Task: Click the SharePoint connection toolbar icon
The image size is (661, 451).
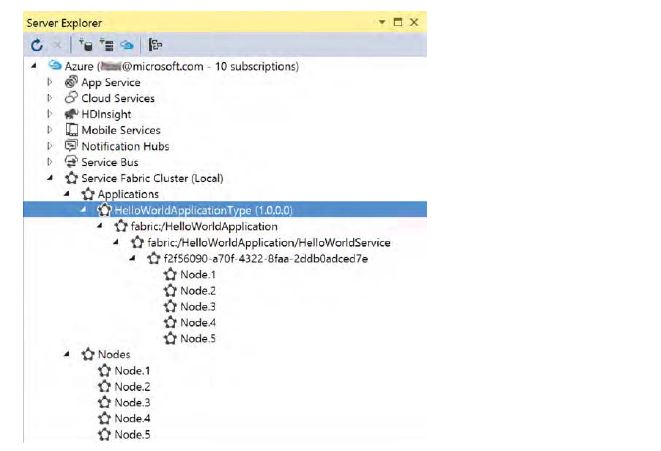Action: pos(155,45)
